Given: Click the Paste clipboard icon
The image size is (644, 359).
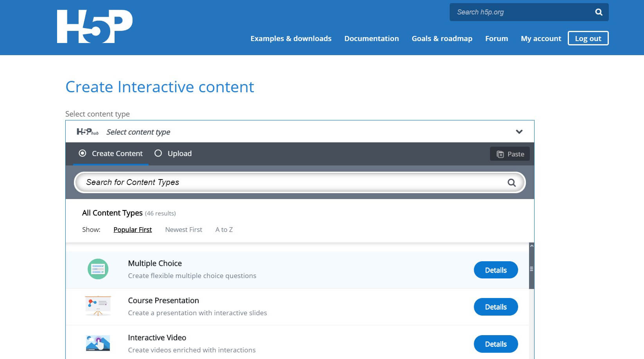Looking at the screenshot, I should (x=500, y=154).
